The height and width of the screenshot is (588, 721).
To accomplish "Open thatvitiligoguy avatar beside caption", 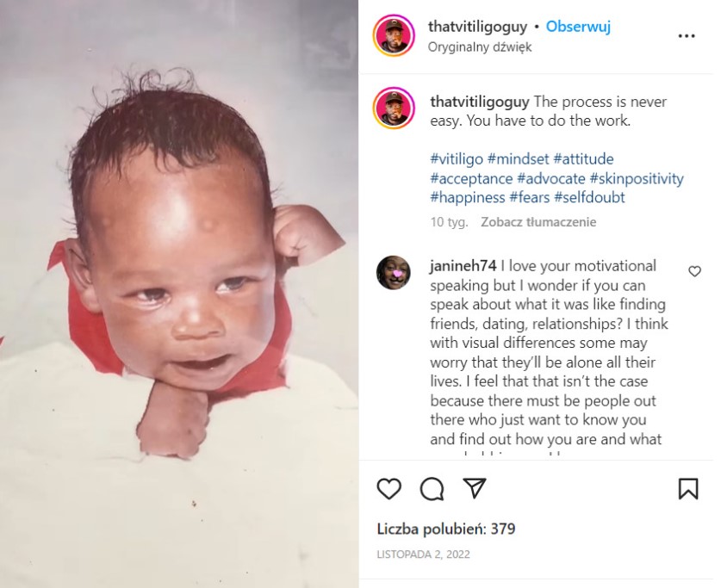I will pos(394,108).
